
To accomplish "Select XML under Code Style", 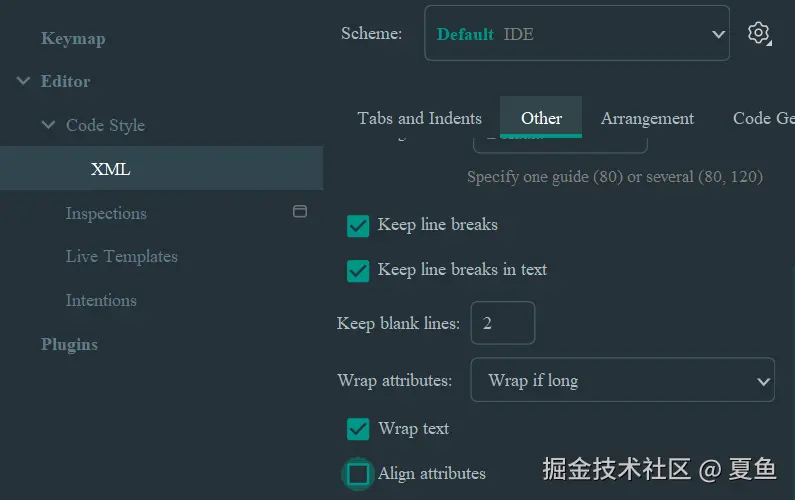I will coord(110,169).
